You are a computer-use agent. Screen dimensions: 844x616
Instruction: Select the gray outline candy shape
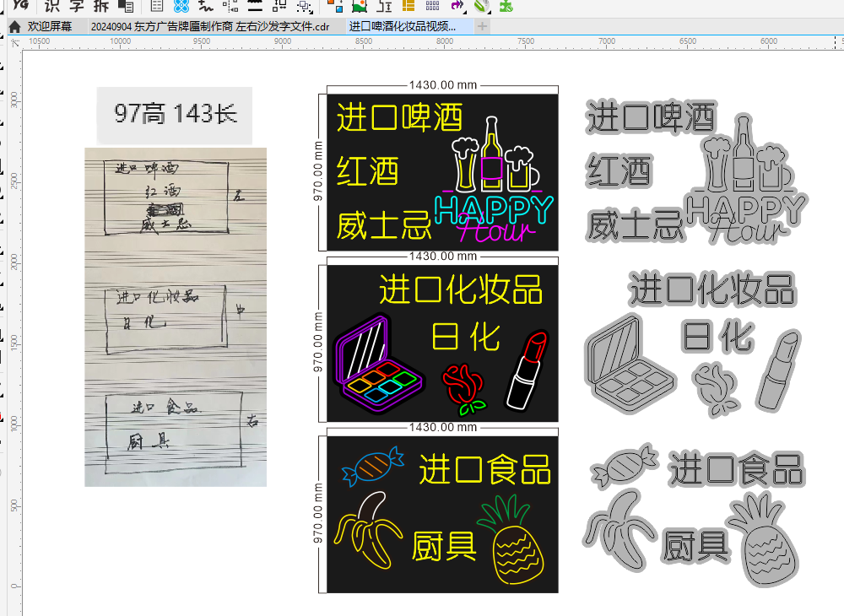(x=625, y=466)
